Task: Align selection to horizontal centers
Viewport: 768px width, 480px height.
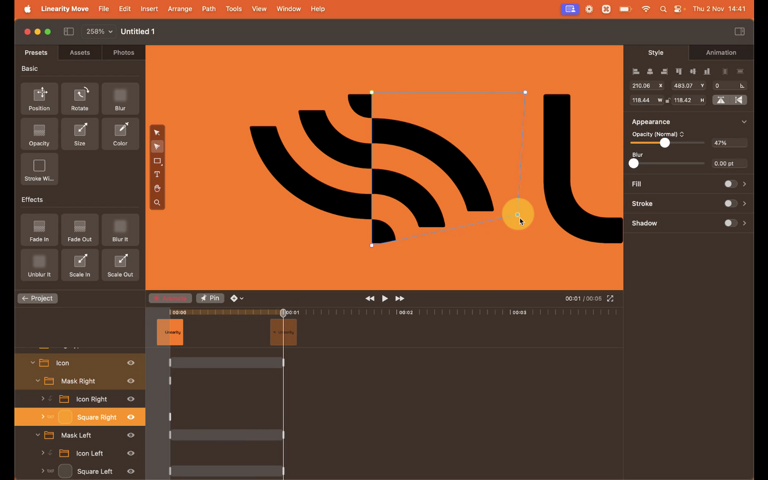Action: pos(650,72)
